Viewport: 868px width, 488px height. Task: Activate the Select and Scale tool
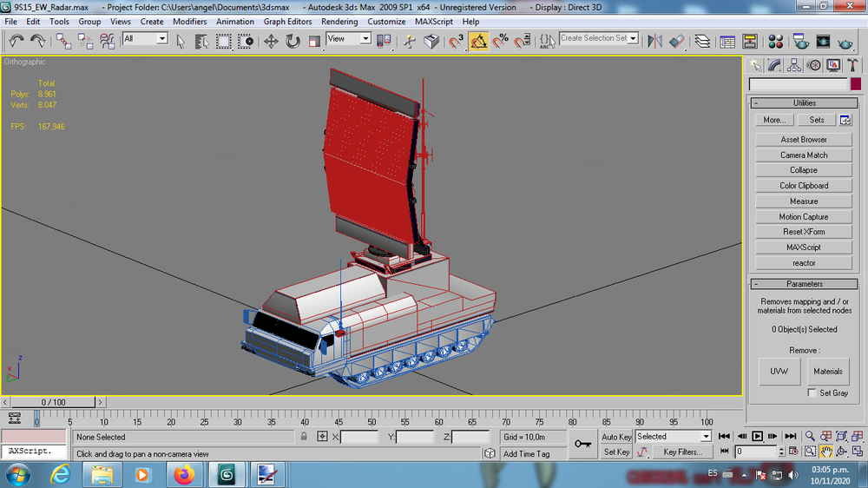tap(314, 41)
